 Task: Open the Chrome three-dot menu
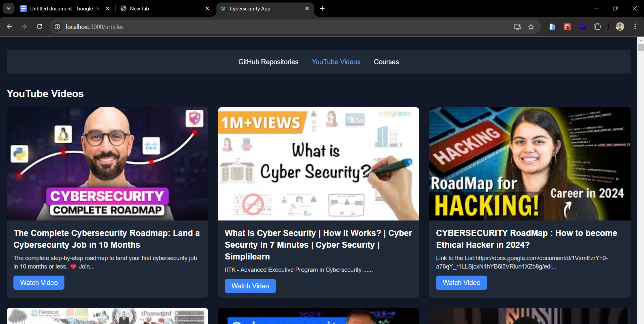tap(635, 27)
